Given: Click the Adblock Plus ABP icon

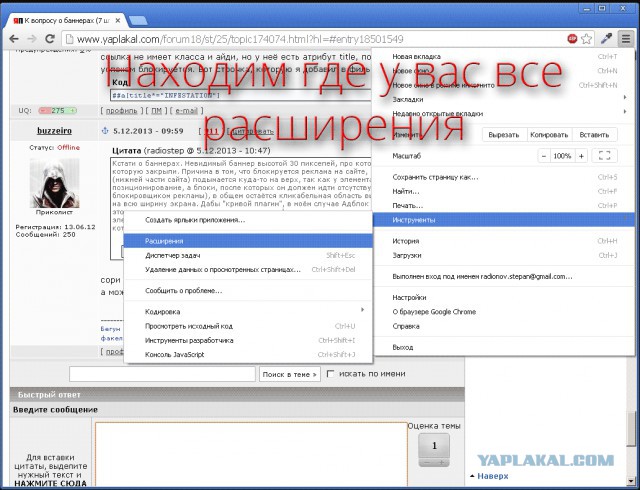Looking at the screenshot, I should click(x=572, y=39).
